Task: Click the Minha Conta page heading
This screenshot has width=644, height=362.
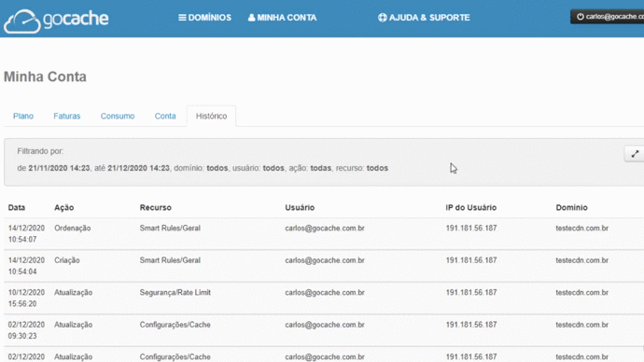Action: (x=45, y=77)
